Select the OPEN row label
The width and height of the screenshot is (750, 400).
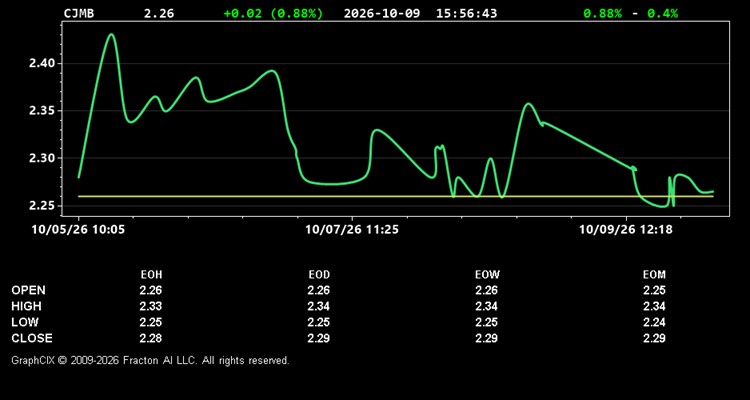coord(29,290)
